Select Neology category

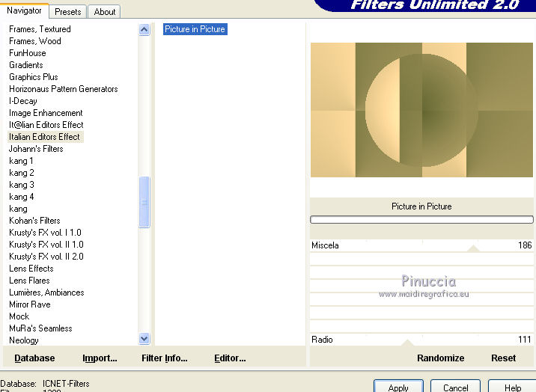coord(24,340)
